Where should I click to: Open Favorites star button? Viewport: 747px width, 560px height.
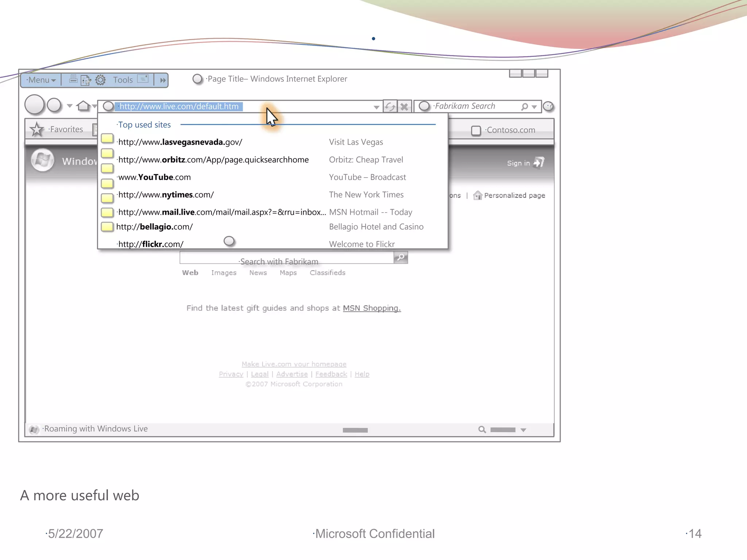pyautogui.click(x=36, y=129)
